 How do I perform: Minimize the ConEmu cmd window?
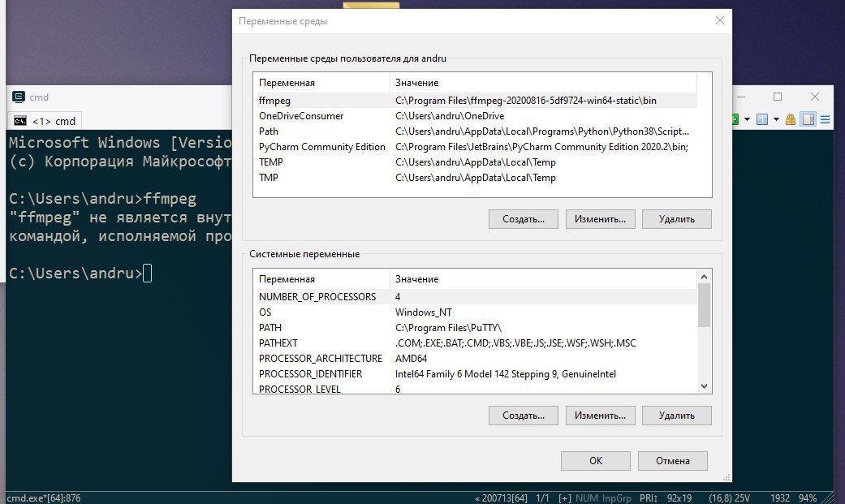tap(743, 97)
